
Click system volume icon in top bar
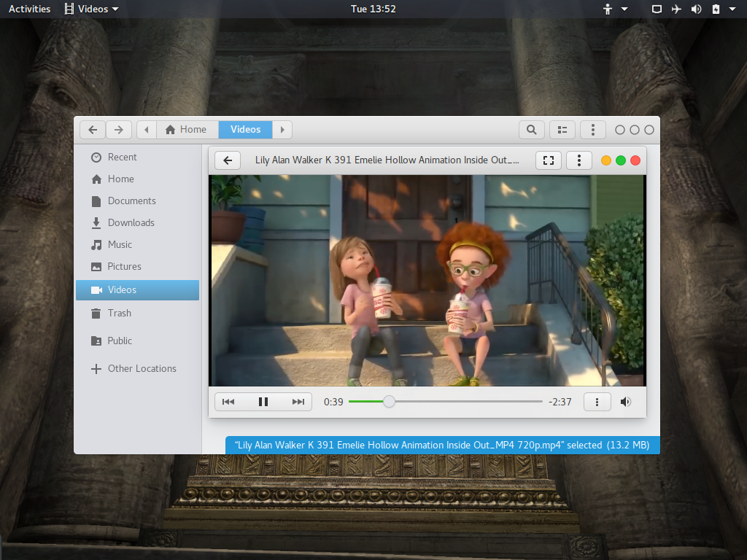[696, 9]
